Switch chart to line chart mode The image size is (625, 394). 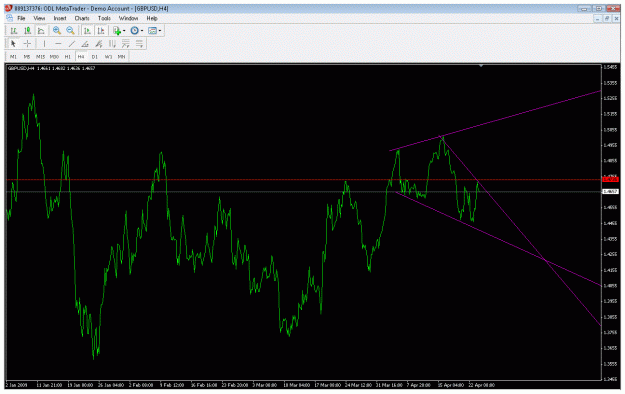coord(41,31)
